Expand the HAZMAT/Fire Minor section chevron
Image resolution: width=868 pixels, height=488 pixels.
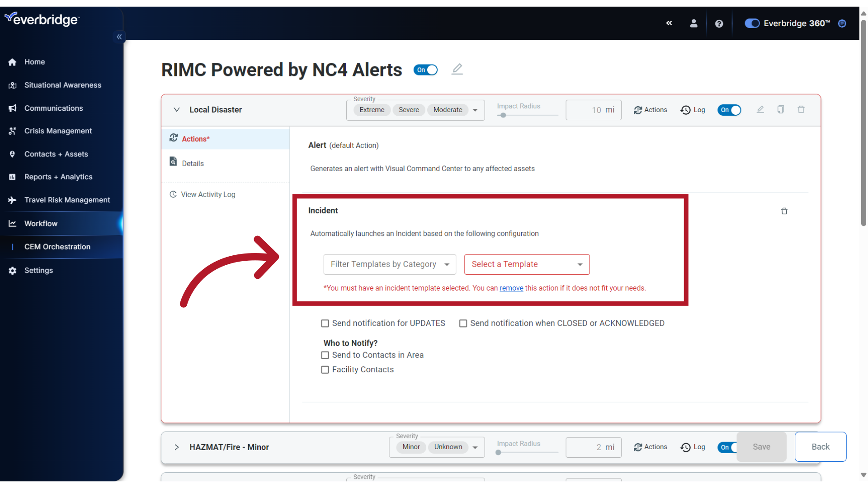[176, 447]
